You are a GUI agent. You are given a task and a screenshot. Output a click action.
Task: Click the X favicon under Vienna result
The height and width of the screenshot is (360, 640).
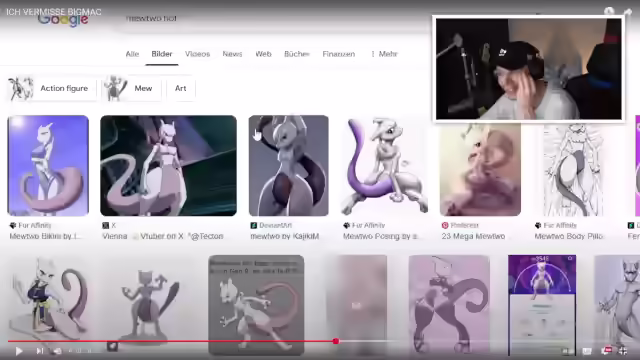(x=106, y=225)
